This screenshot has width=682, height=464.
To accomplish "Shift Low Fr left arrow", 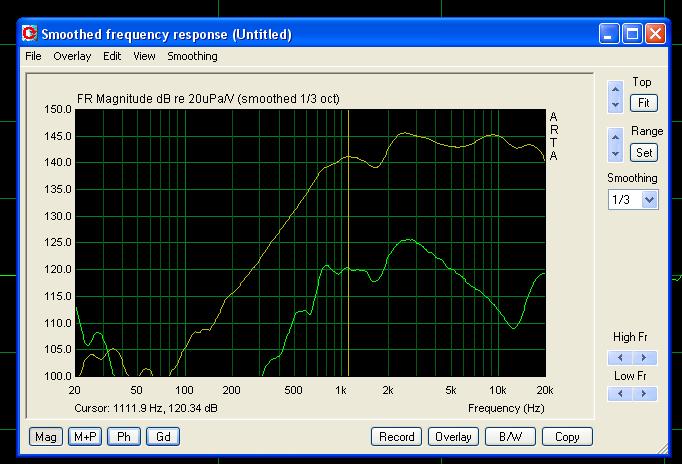I will coord(620,394).
